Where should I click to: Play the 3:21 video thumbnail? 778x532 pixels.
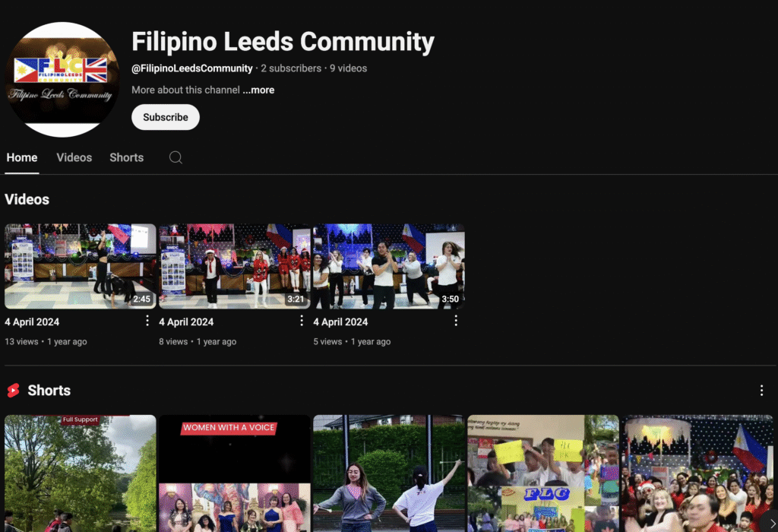(234, 266)
